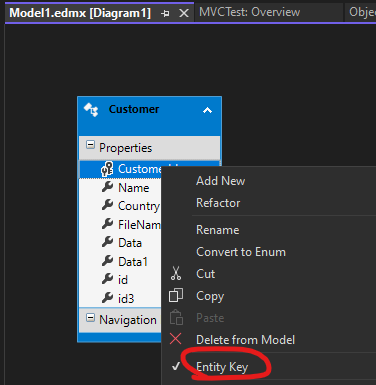Click the scissors Cut icon
The height and width of the screenshot is (385, 376).
176,273
